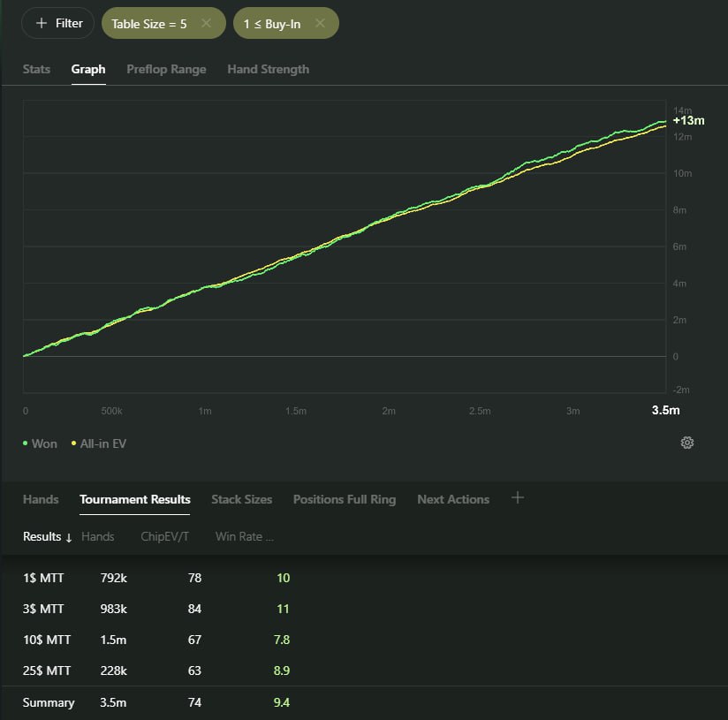Click the Filter button to add filter

click(57, 24)
